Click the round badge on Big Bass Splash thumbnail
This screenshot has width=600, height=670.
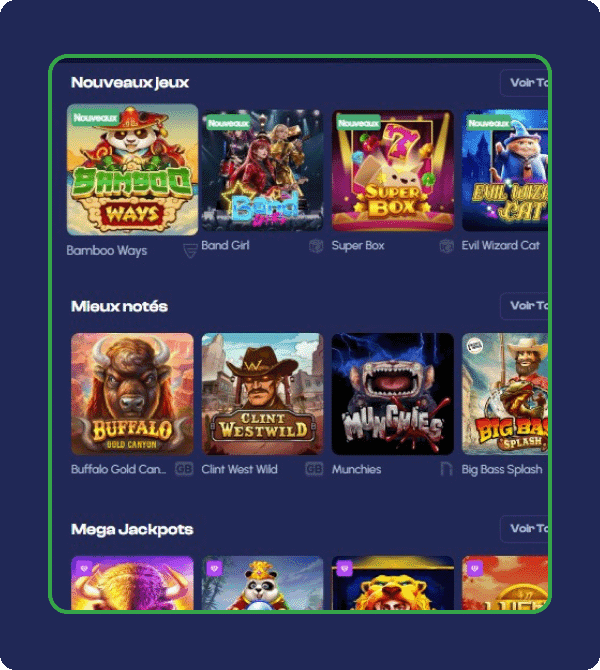coord(474,345)
